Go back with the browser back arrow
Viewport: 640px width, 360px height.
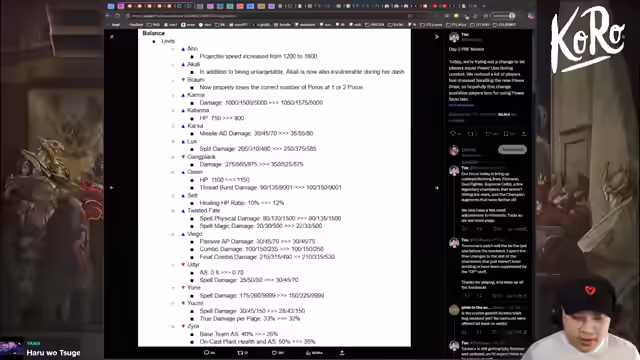point(108,16)
